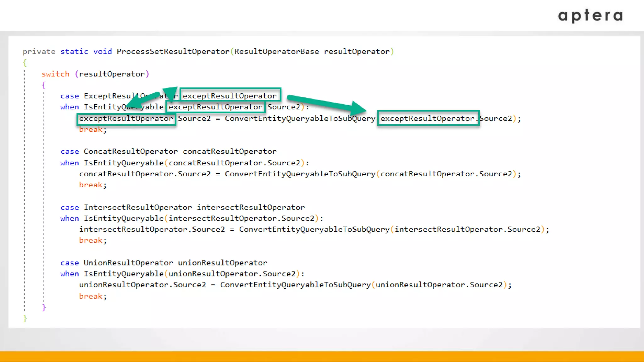644x362 pixels.
Task: Click the switch keyword
Action: click(x=55, y=74)
